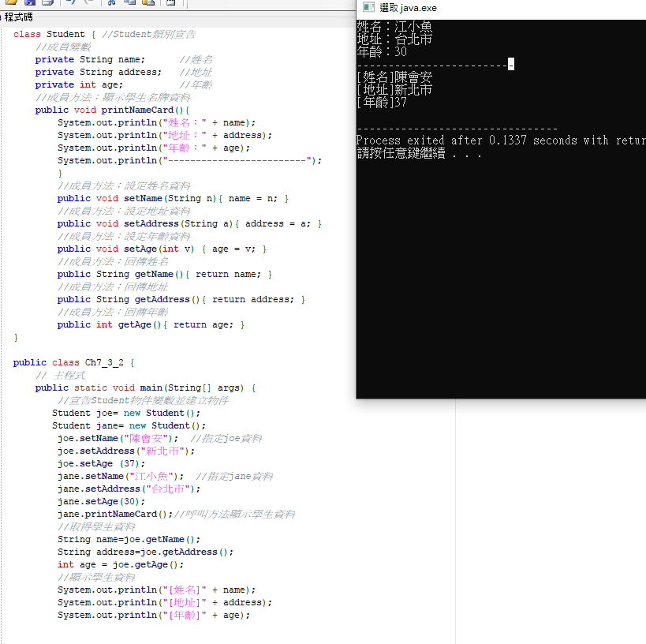The image size is (646, 644).
Task: Click the Save icon in the toolbar
Action: pos(30,3)
